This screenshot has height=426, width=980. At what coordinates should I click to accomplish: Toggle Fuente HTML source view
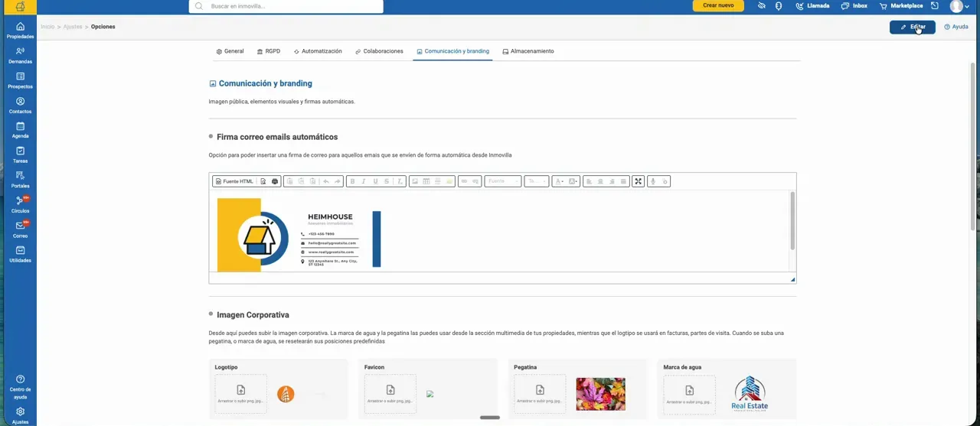[x=234, y=181]
